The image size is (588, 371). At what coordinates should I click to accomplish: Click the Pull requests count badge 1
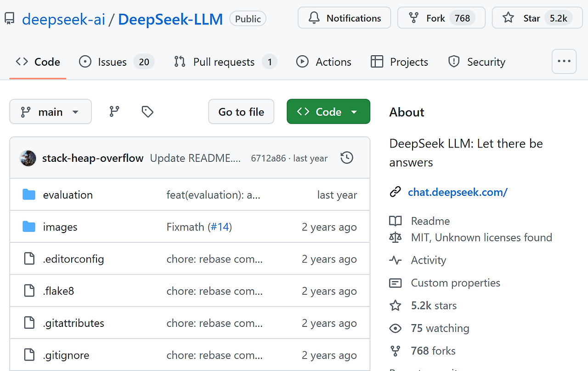(x=270, y=62)
